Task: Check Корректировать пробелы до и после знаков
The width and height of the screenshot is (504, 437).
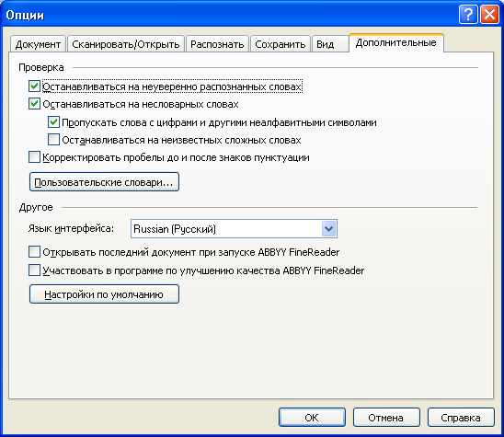Action: (x=34, y=157)
